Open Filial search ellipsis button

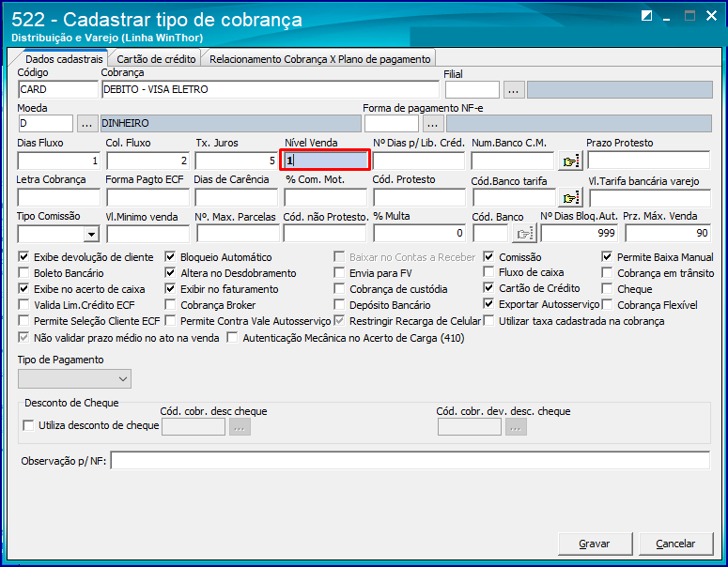pyautogui.click(x=514, y=90)
